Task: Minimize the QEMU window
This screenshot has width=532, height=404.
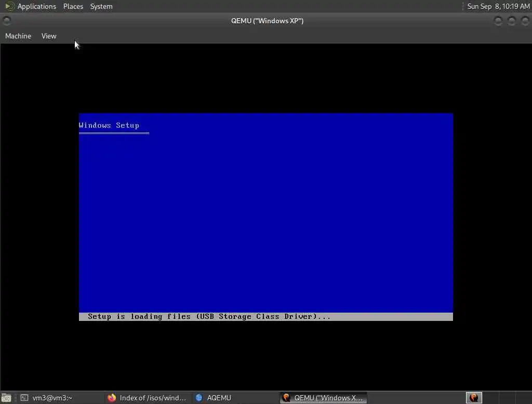Action: (498, 21)
